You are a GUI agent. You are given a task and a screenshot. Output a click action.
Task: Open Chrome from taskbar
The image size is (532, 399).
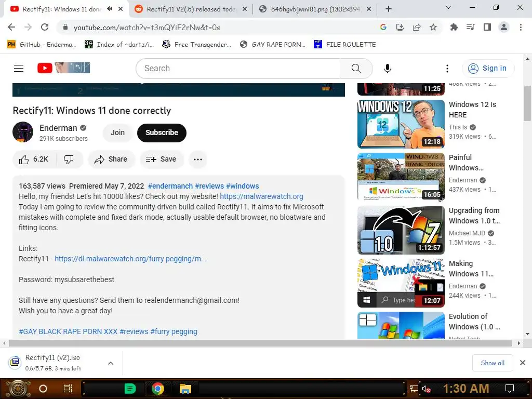click(x=157, y=389)
